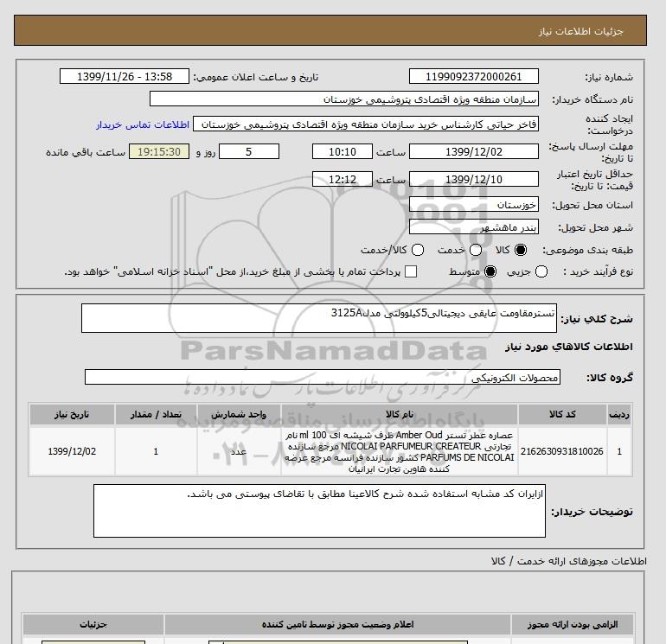Click the delivery province field خوزستان
This screenshot has width=666, height=644.
474,205
